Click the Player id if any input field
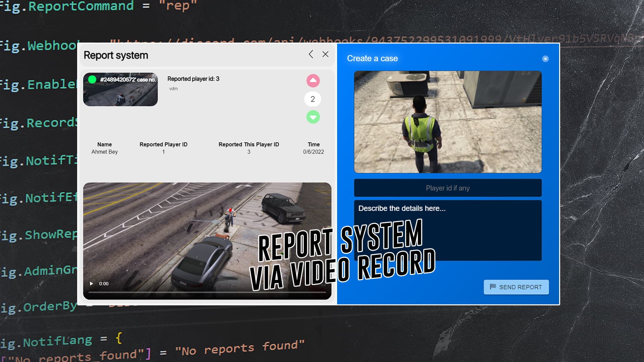This screenshot has width=644, height=362. (x=447, y=188)
